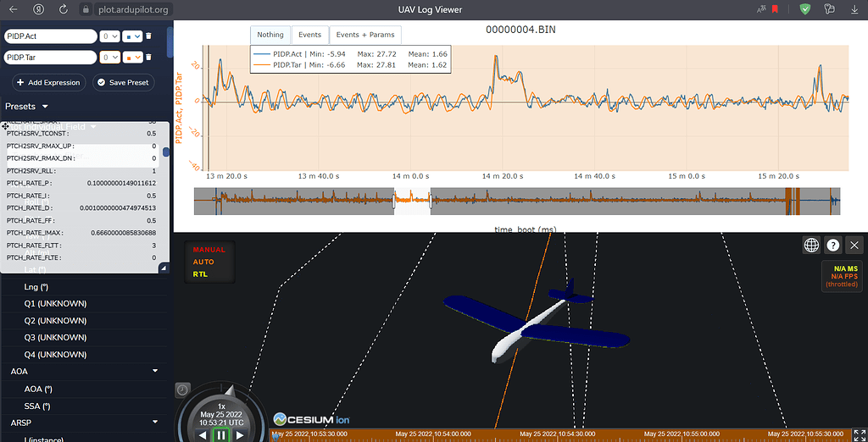This screenshot has width=868, height=442.
Task: Pause the flight playback
Action: click(221, 435)
